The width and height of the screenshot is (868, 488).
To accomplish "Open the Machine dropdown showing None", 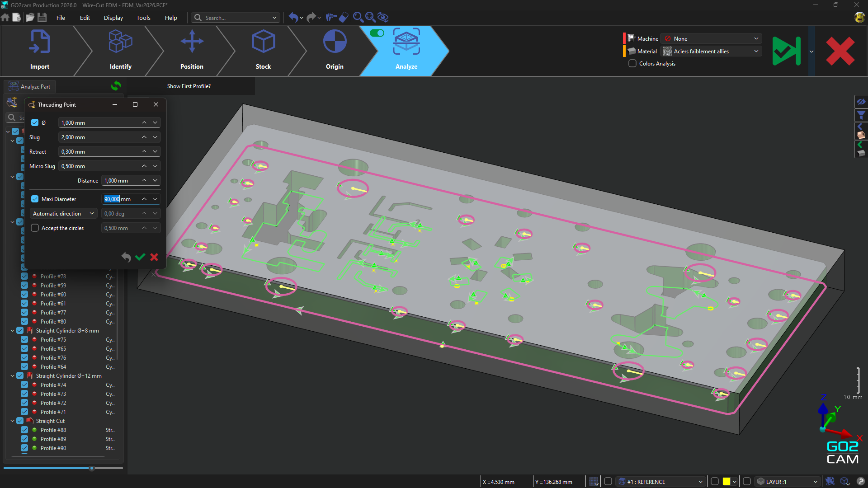I will pos(711,39).
